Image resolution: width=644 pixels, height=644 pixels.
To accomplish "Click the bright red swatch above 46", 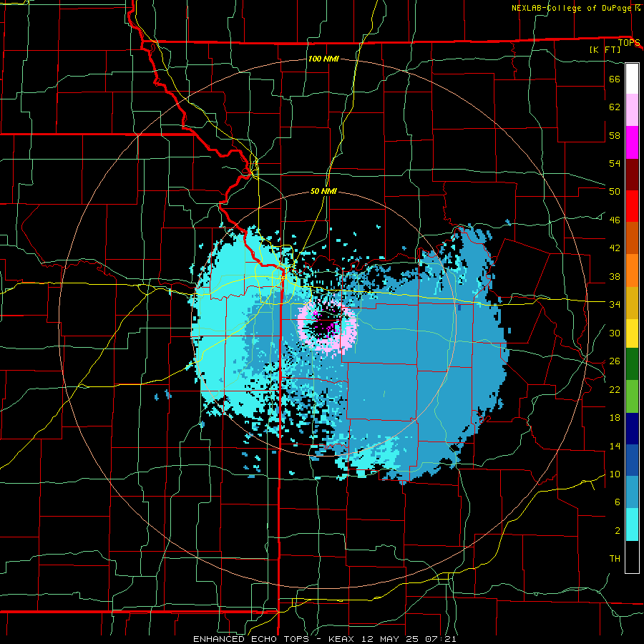I will click(x=632, y=206).
